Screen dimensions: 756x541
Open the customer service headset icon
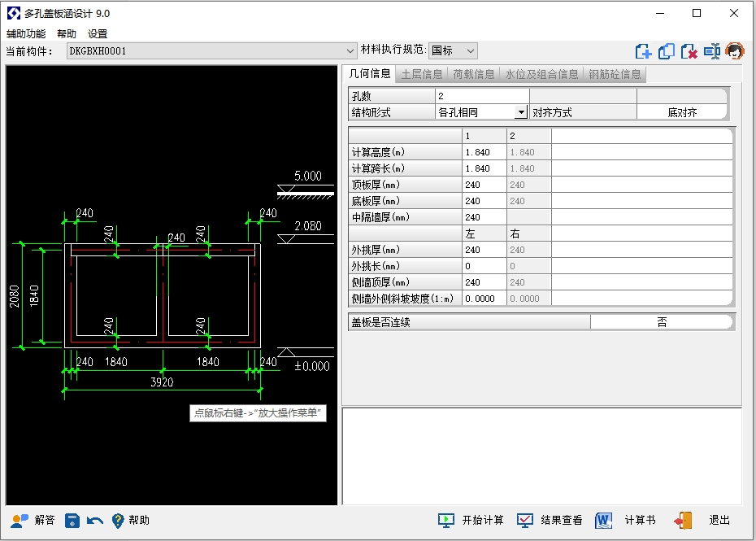(x=735, y=51)
